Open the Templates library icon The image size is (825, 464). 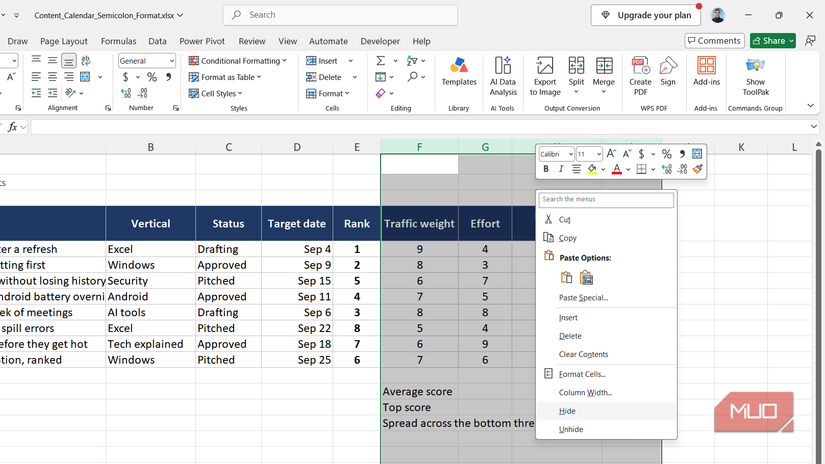click(x=459, y=72)
